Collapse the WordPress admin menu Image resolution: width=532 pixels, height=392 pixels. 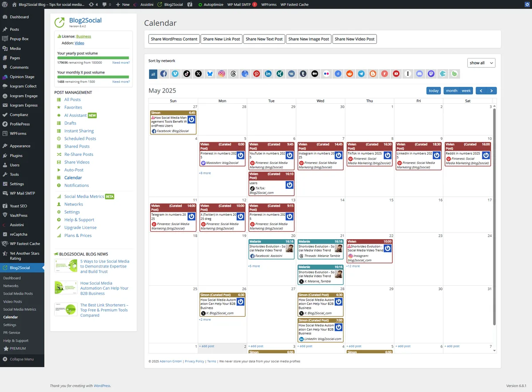22,359
